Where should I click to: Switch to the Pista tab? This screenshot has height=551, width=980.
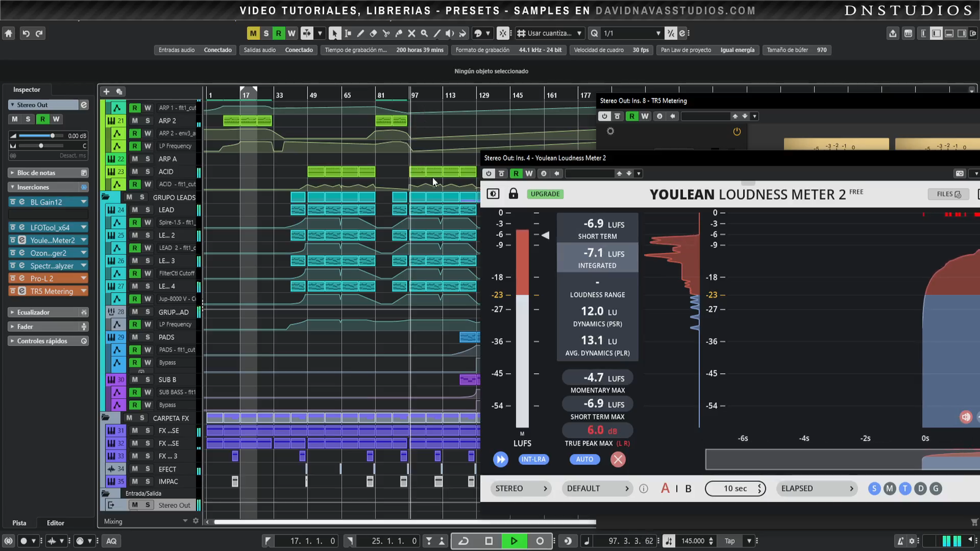[x=20, y=523]
